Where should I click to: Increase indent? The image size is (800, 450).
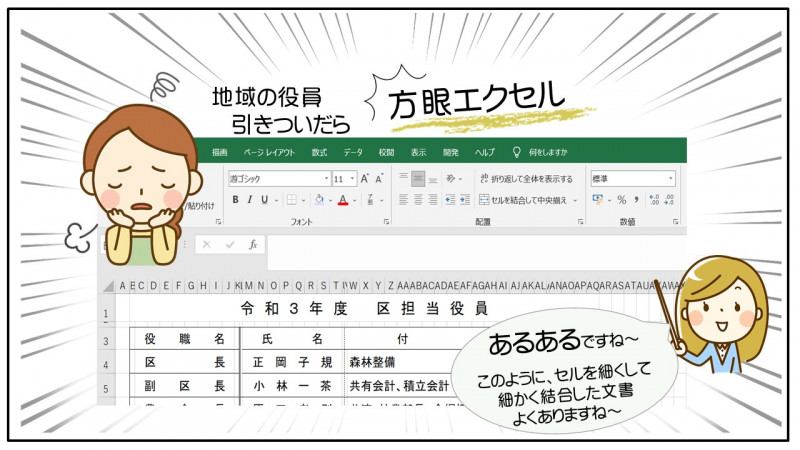coord(465,200)
